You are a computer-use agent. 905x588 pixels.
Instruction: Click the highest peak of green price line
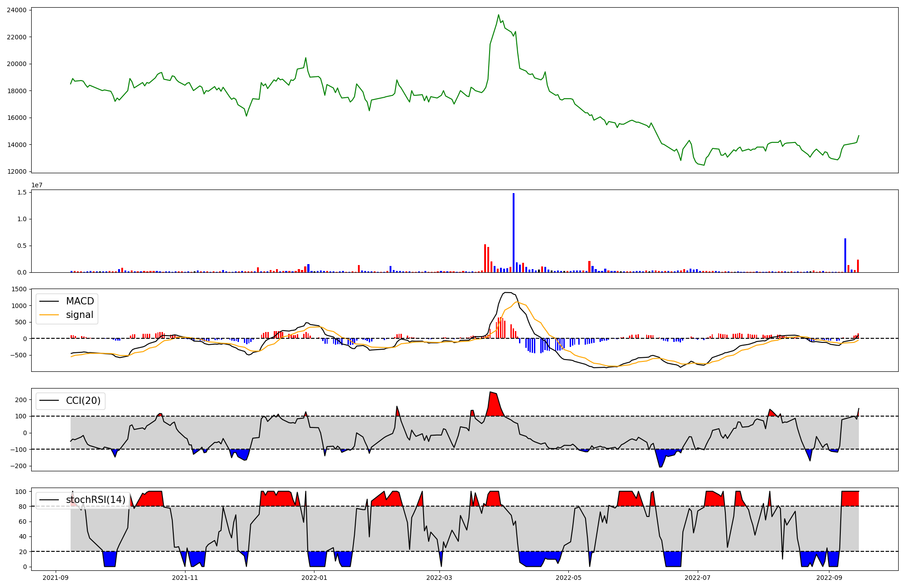499,15
